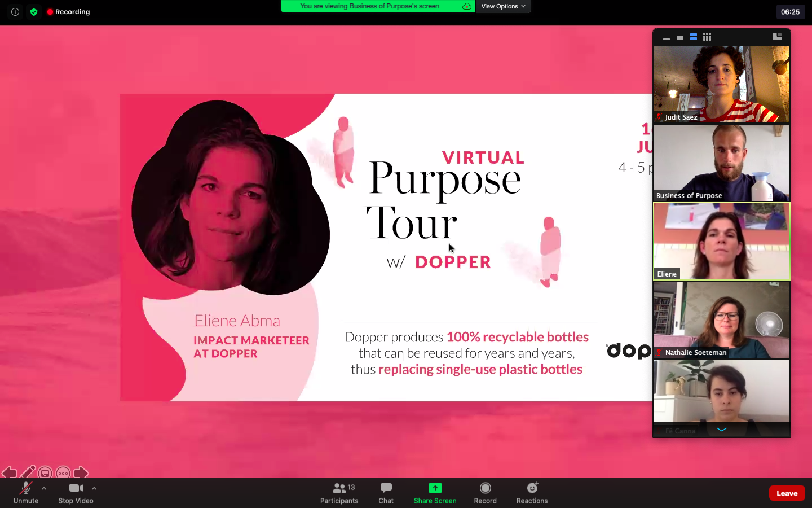Open the Participants panel
This screenshot has height=508, width=812.
point(339,493)
